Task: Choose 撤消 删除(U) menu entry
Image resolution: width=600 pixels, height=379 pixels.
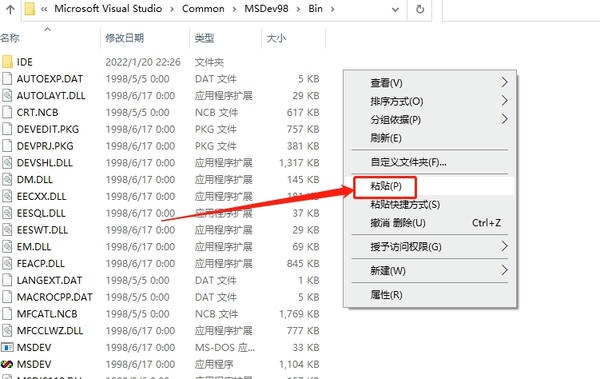Action: (x=430, y=223)
